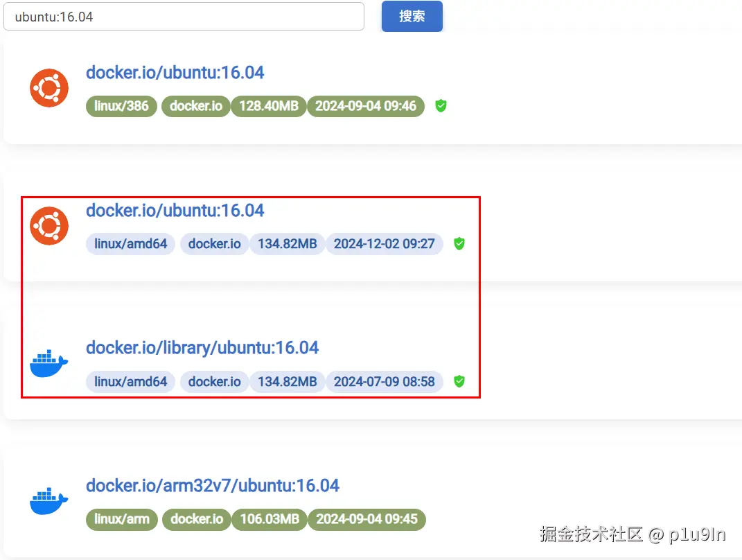Viewport: 742px width, 560px height.
Task: Click the 2024-12-02 09:27 date tag
Action: 385,244
